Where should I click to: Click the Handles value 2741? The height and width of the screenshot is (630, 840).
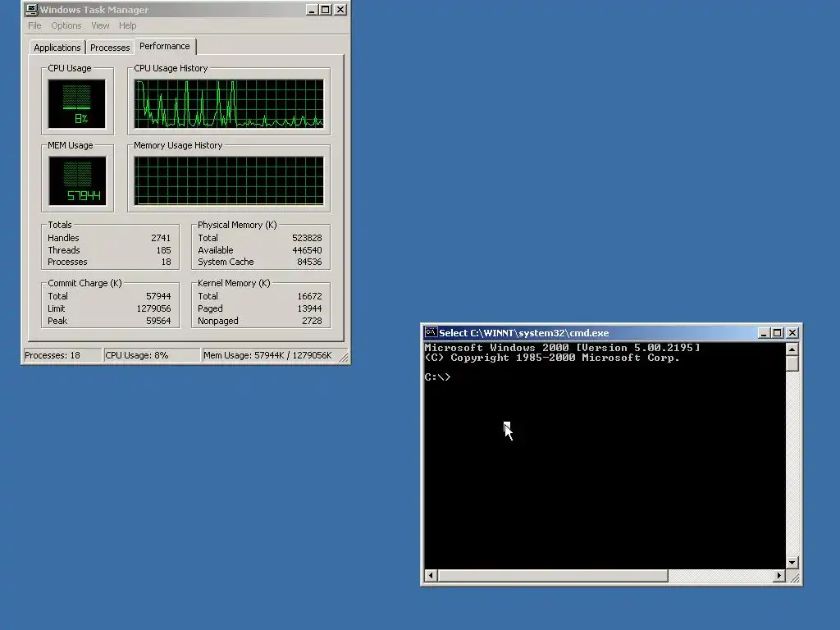pos(161,238)
